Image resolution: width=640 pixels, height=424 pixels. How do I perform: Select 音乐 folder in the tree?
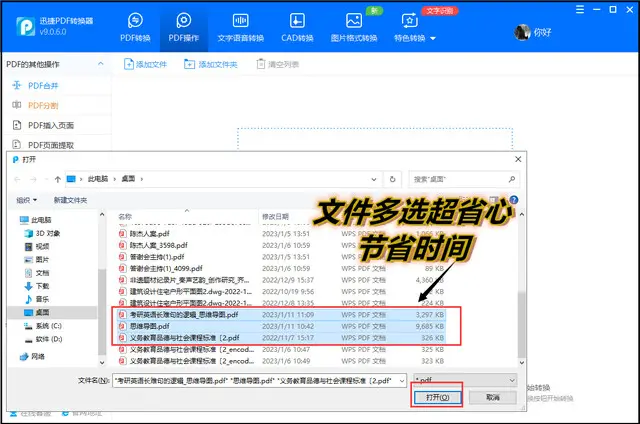pos(42,299)
